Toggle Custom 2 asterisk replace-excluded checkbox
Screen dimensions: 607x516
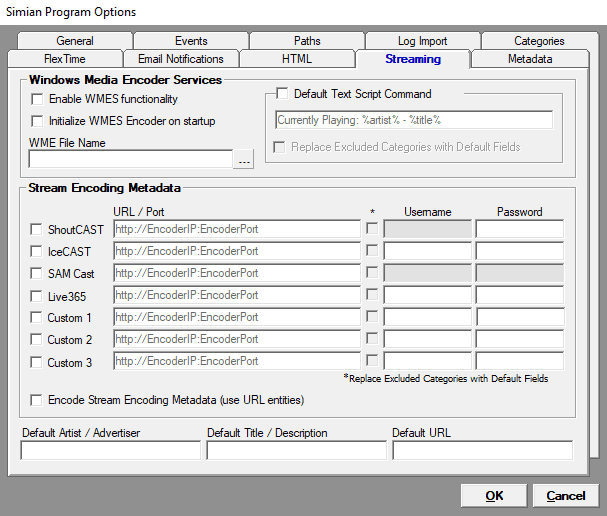[372, 339]
